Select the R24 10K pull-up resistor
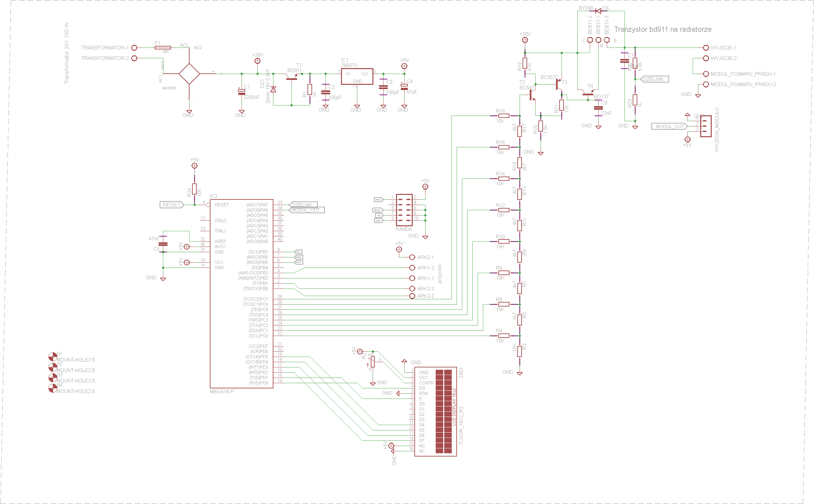The image size is (814, 504). click(x=194, y=189)
